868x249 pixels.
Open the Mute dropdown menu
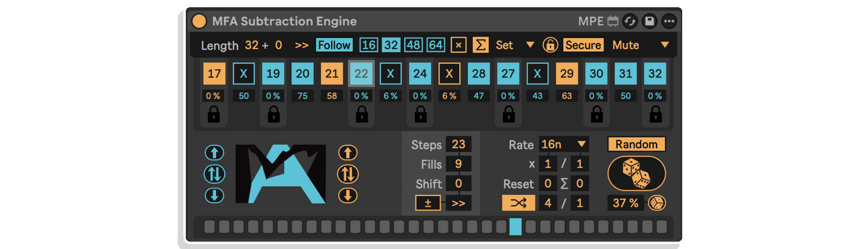pyautogui.click(x=641, y=45)
